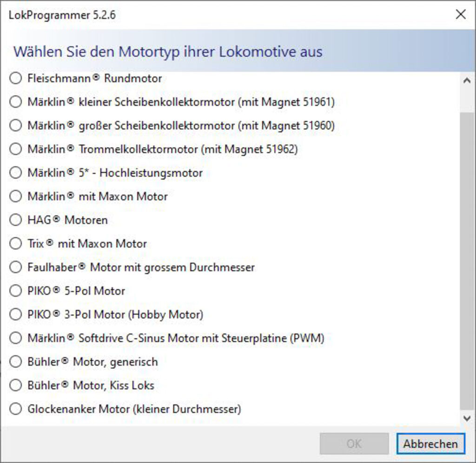Click the scrollbar down arrow

467,418
